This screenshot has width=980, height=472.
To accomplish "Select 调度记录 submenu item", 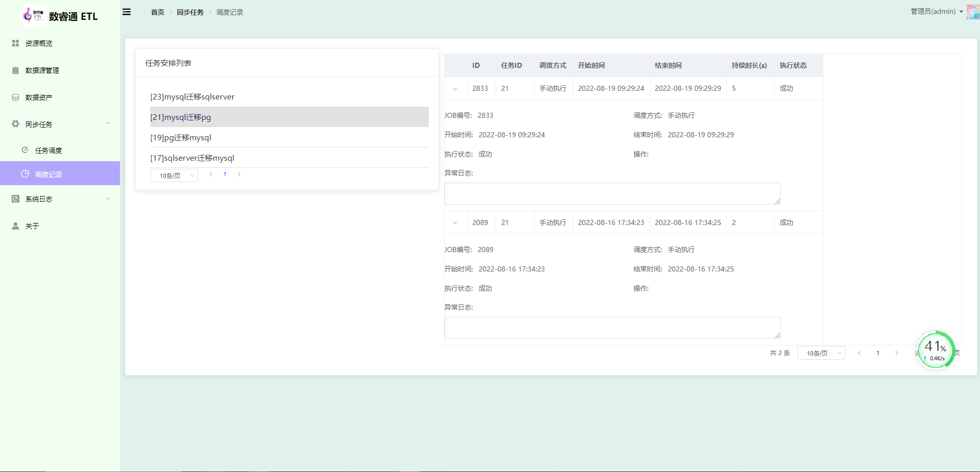I will pos(60,173).
